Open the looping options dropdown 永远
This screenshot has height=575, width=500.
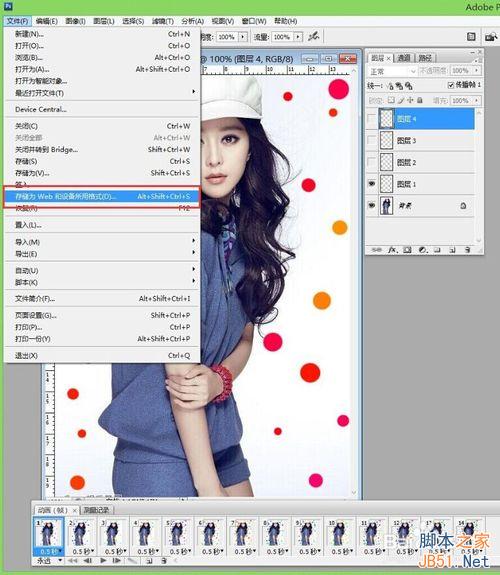tap(49, 561)
